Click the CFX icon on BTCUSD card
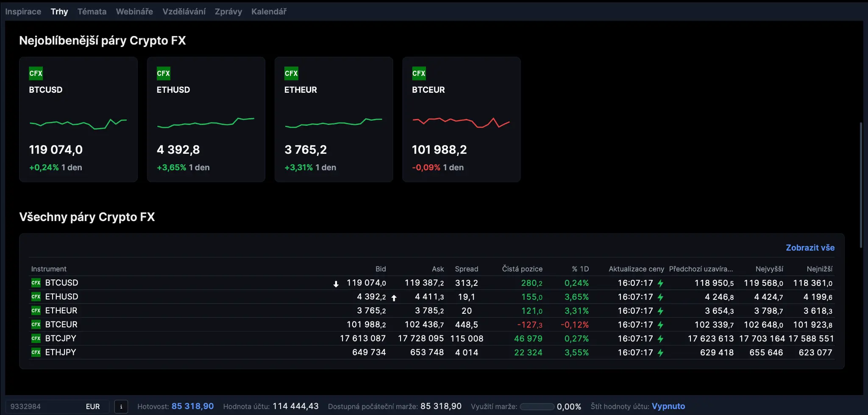 (x=36, y=73)
